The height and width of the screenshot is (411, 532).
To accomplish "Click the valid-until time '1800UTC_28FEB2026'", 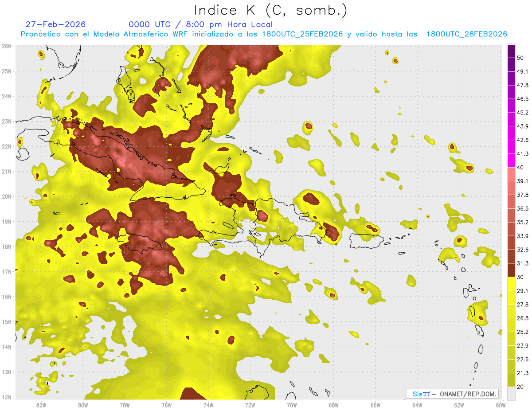I will pos(467,34).
